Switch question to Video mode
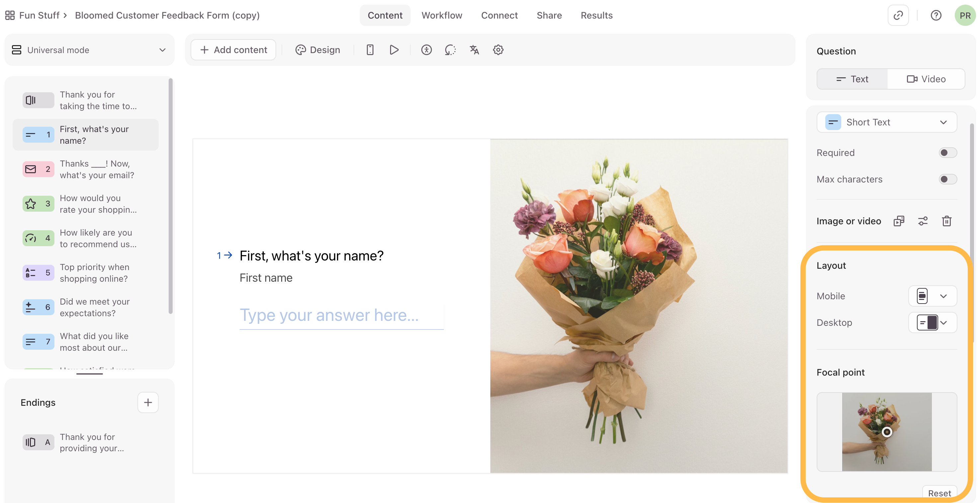This screenshot has height=503, width=980. click(926, 79)
